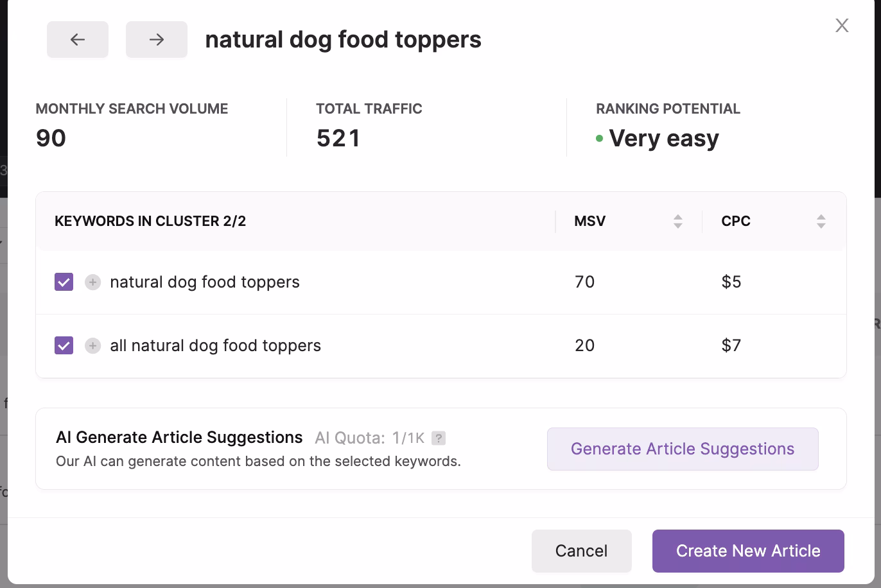Click the dialog title 'natural dog food toppers'

pyautogui.click(x=343, y=40)
